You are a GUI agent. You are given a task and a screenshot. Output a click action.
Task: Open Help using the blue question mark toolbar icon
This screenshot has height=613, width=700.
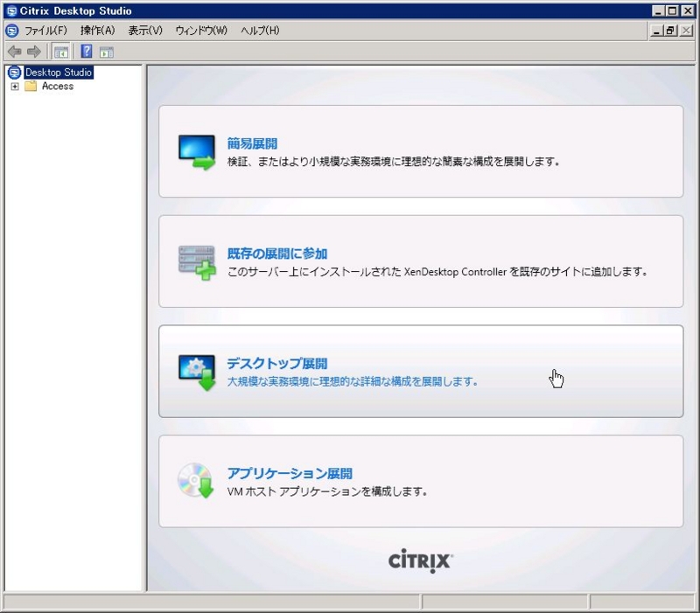click(85, 51)
